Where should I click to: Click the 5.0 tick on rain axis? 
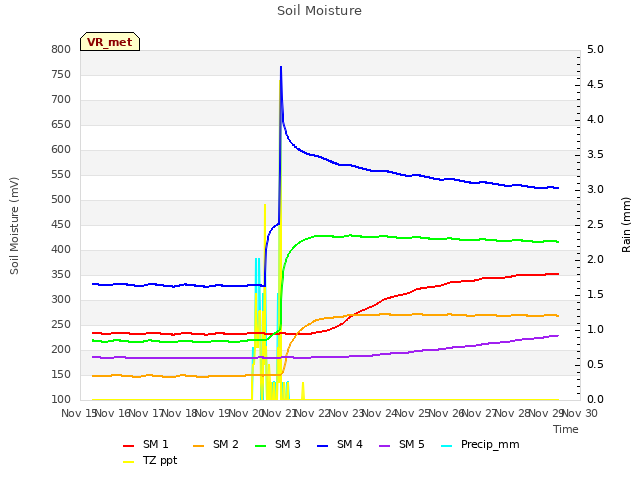pyautogui.click(x=595, y=50)
